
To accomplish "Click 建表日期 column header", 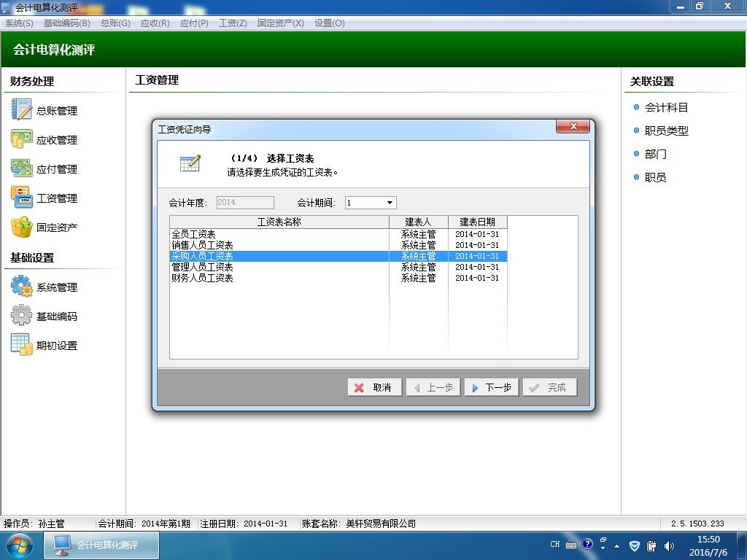I will point(477,222).
